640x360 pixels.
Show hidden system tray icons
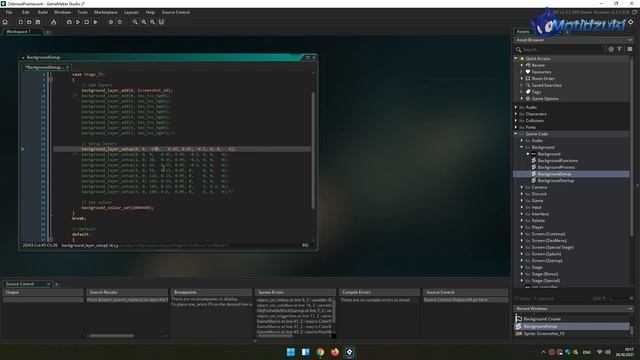point(543,352)
